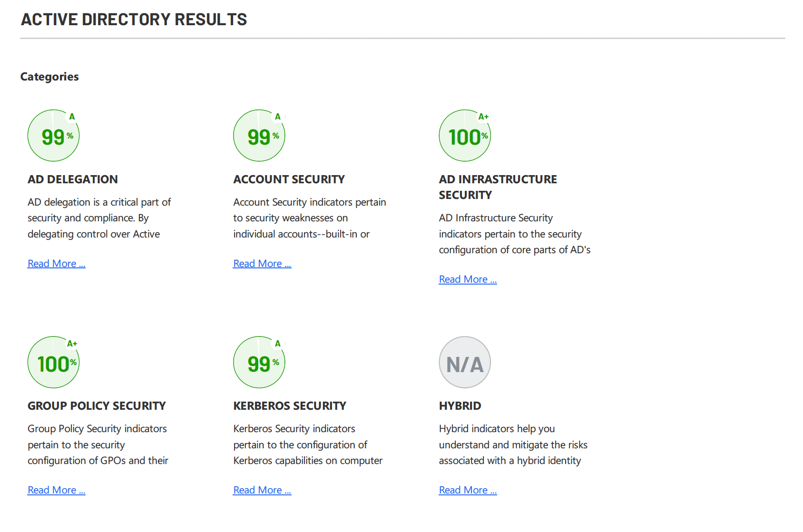Click the AD Infrastructure Security 100% score circle
The height and width of the screenshot is (532, 803).
click(465, 136)
